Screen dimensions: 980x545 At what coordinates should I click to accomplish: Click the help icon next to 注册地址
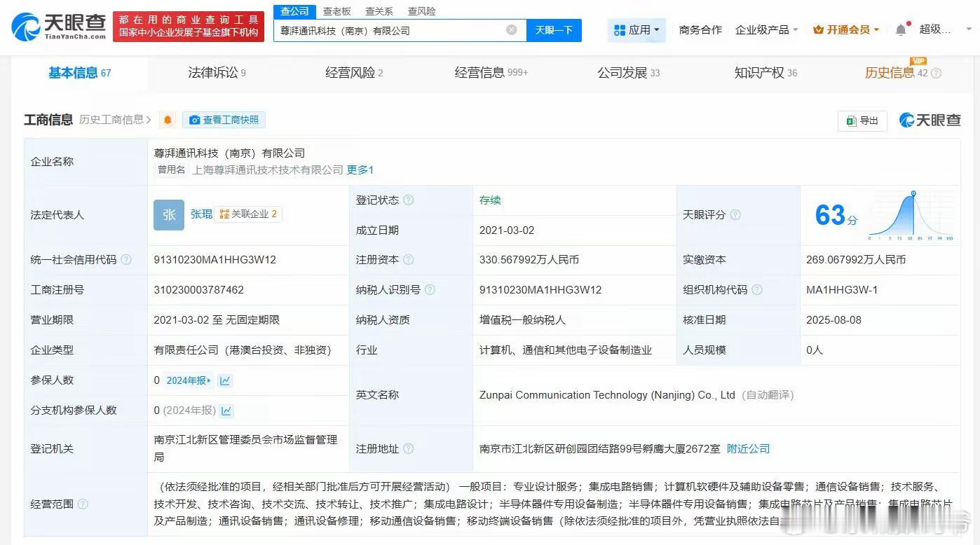[x=408, y=448]
